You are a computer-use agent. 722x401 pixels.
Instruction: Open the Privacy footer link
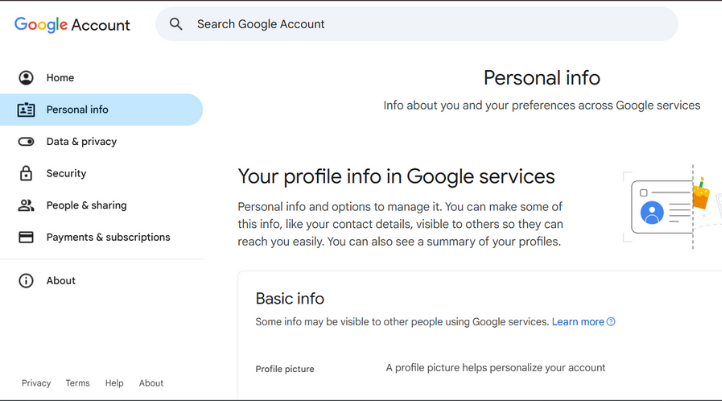36,383
